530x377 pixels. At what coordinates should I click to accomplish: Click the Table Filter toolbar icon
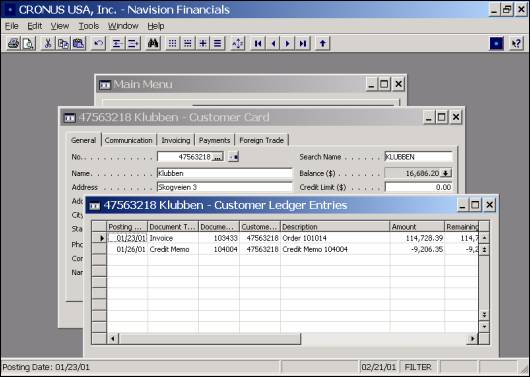188,43
